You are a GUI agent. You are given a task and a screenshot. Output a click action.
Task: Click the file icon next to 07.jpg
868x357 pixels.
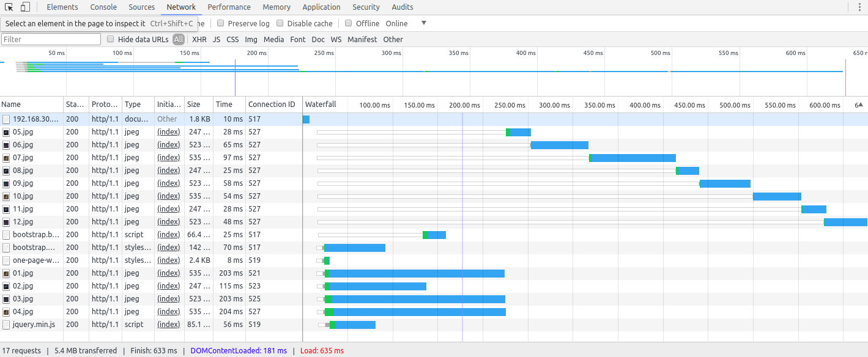(x=6, y=158)
